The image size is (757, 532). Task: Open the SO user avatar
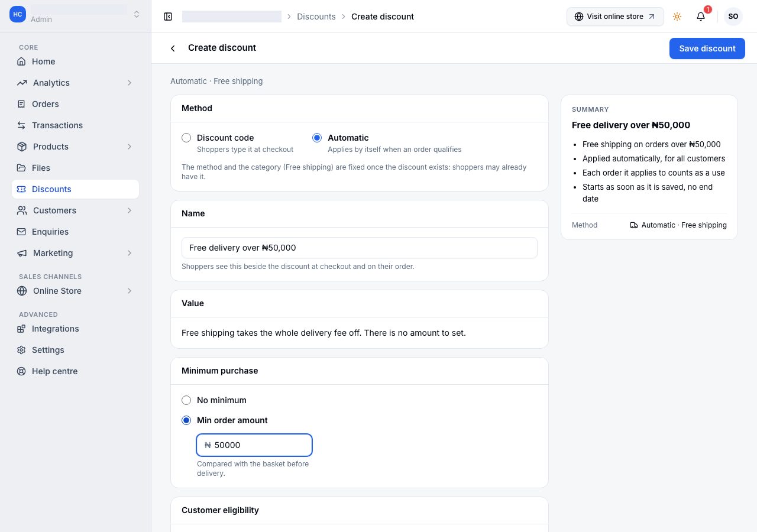(x=733, y=17)
